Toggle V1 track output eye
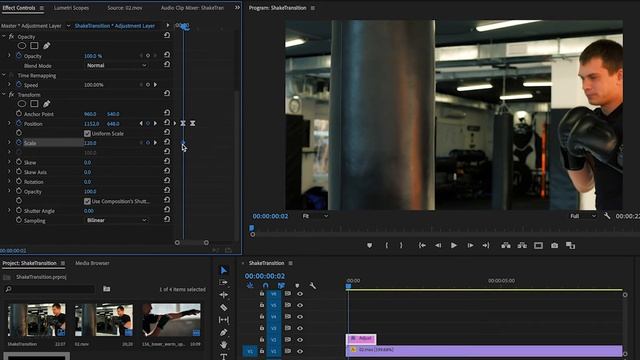 tap(300, 351)
